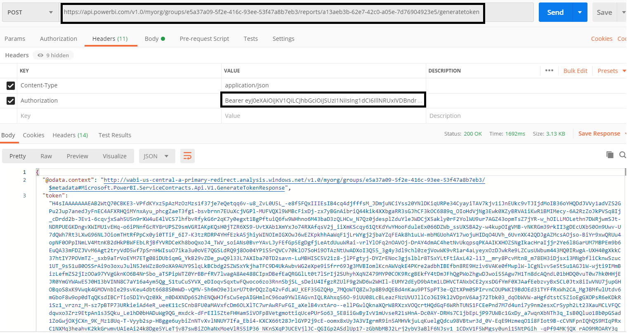Click the empty Key input field

[119, 116]
